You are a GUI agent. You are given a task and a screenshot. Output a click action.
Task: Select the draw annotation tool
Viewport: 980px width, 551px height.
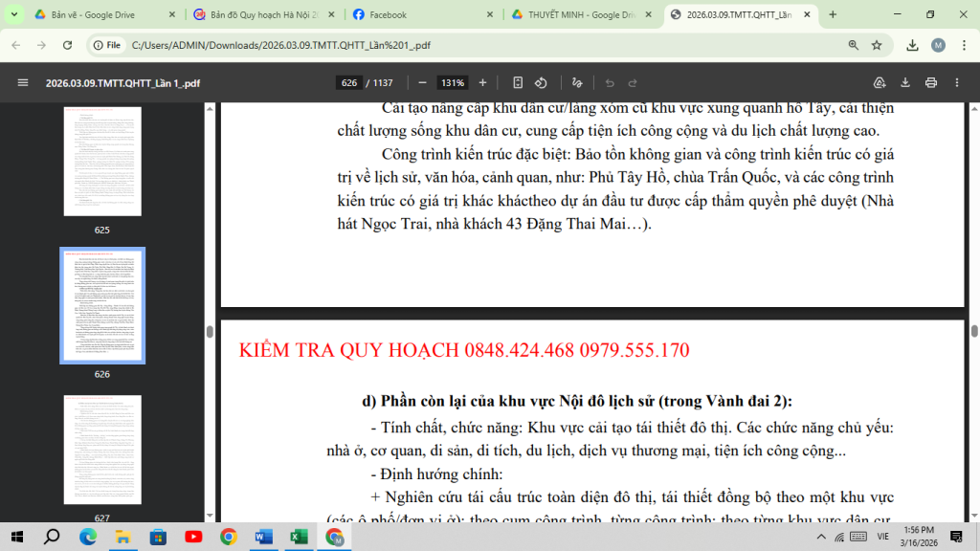577,82
